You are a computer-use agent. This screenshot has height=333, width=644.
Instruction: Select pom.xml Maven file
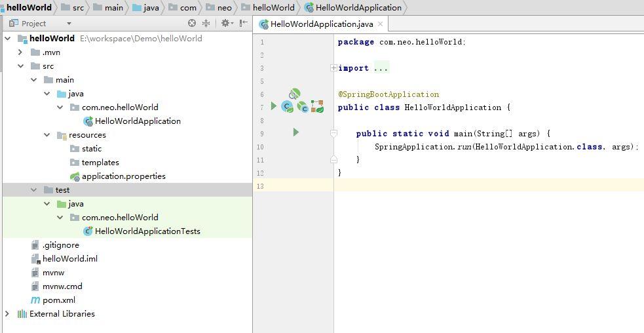pos(59,300)
